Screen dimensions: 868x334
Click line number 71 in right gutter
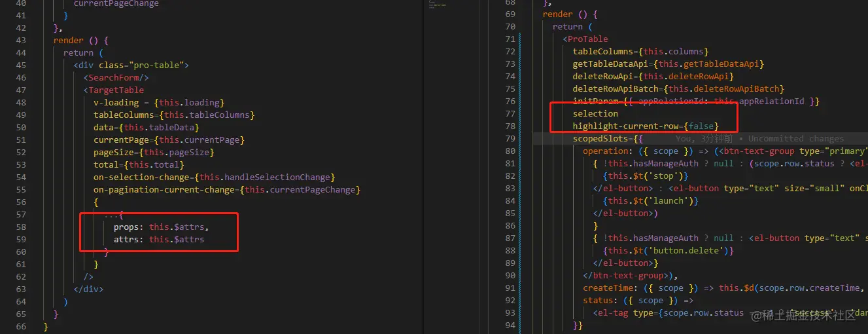point(510,39)
